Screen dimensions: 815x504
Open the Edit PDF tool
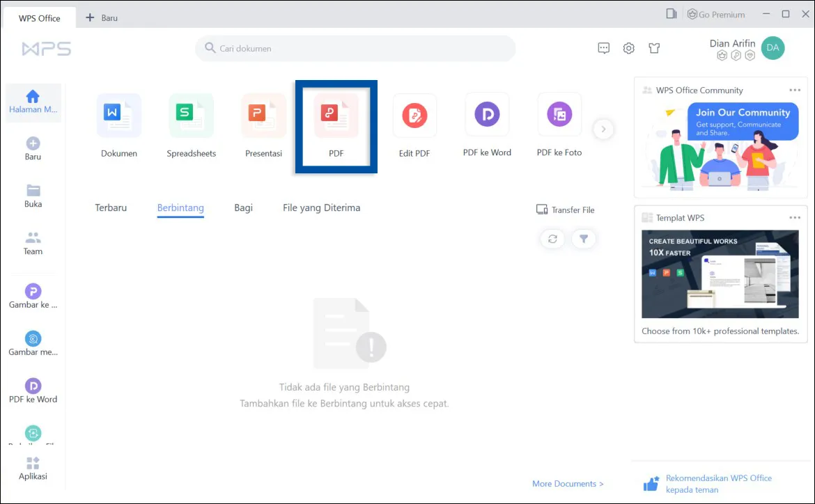click(x=414, y=125)
